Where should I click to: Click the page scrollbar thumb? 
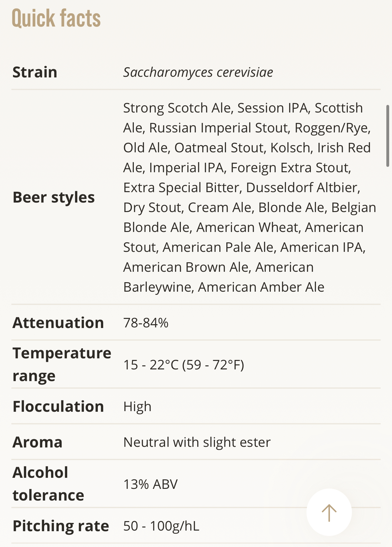(x=388, y=136)
